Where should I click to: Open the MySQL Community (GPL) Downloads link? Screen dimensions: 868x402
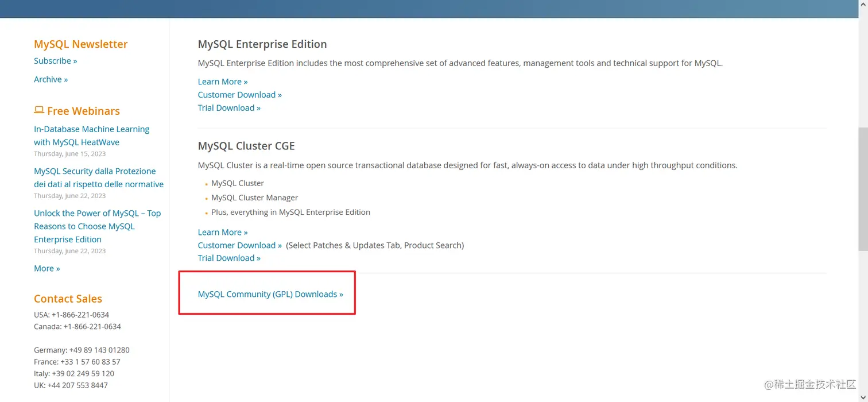[x=270, y=294]
